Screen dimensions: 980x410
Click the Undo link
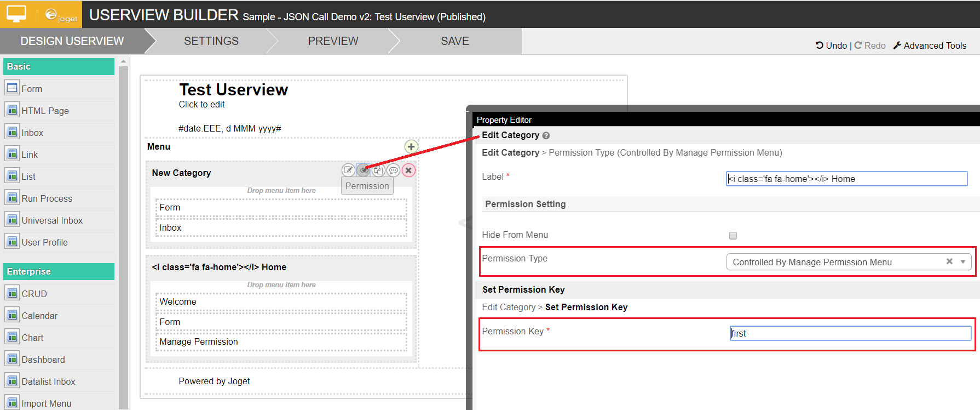pyautogui.click(x=831, y=45)
